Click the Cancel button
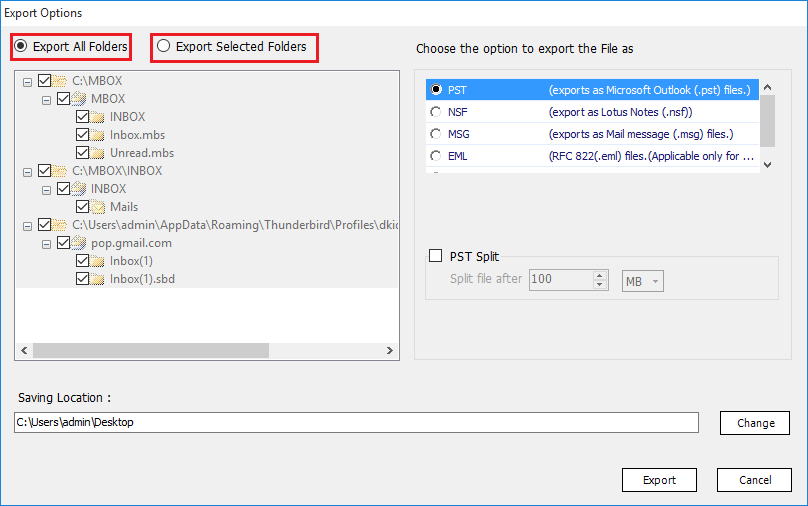The width and height of the screenshot is (808, 506). [754, 480]
